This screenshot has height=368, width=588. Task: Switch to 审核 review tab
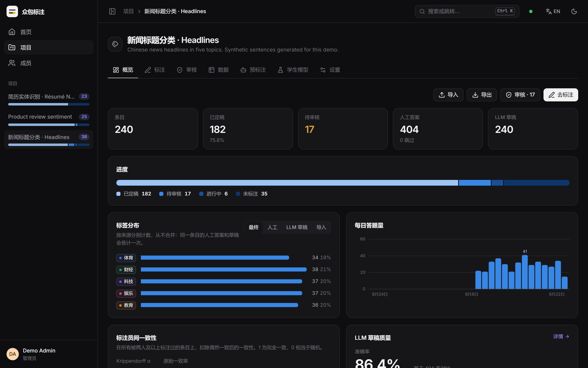coord(187,70)
